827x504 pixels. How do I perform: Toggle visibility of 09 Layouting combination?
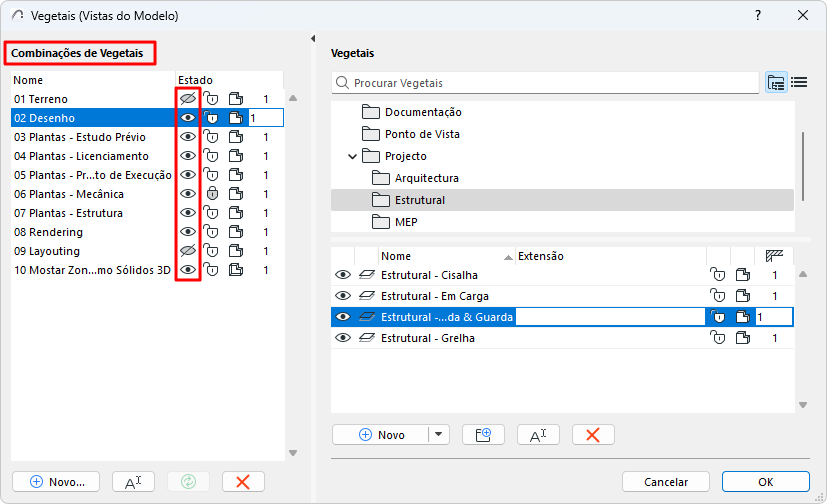[187, 251]
